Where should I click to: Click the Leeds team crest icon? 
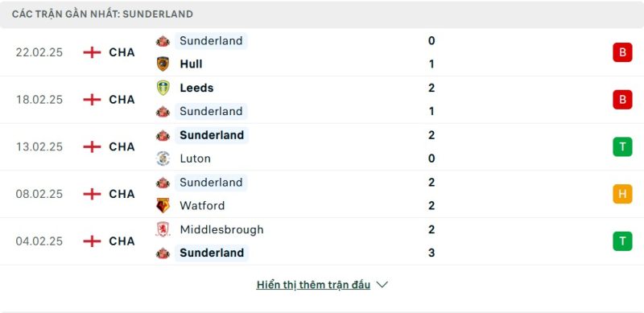pos(163,88)
